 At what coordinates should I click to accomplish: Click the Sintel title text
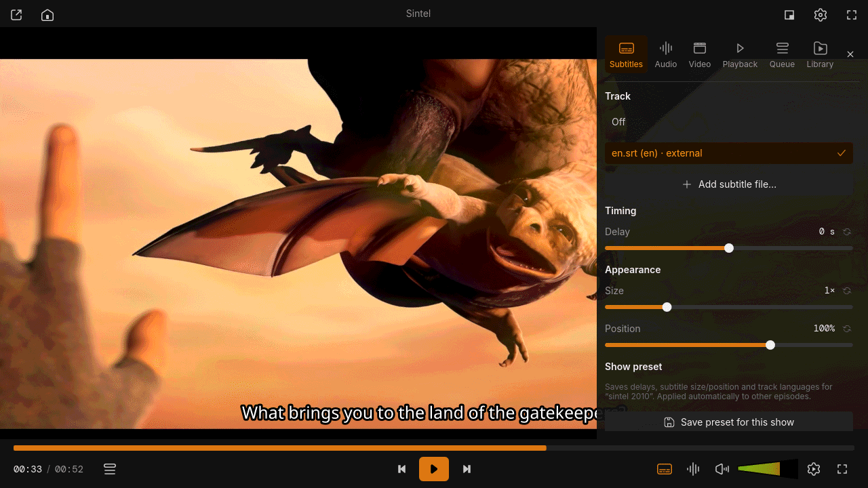(418, 14)
